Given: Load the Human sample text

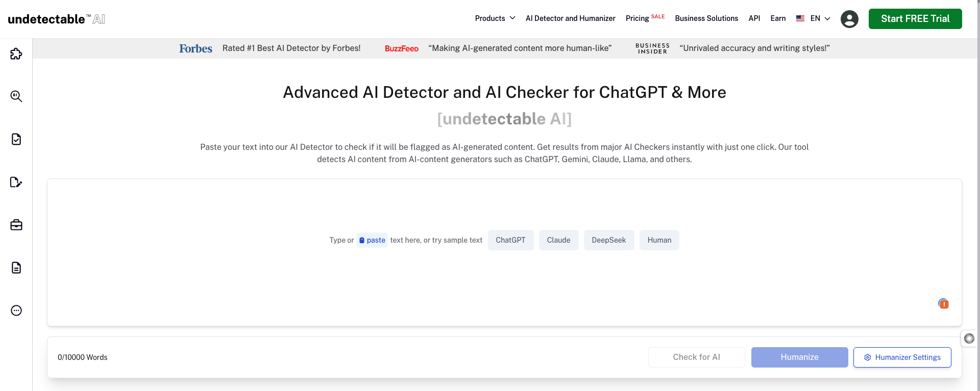Looking at the screenshot, I should coord(659,240).
